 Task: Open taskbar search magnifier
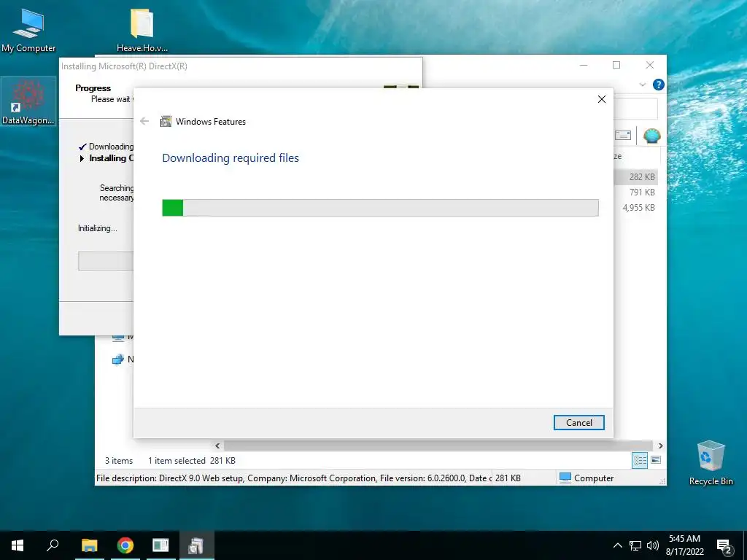(x=53, y=545)
